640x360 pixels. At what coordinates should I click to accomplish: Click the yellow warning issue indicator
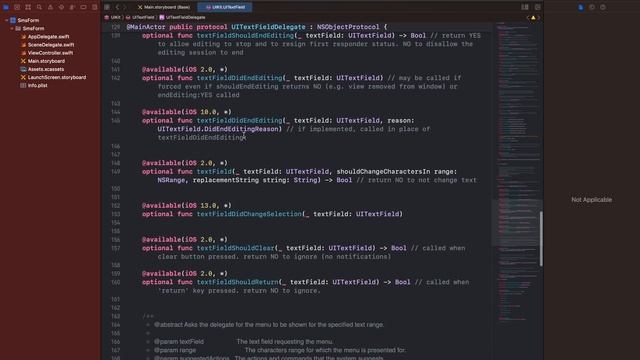533,18
